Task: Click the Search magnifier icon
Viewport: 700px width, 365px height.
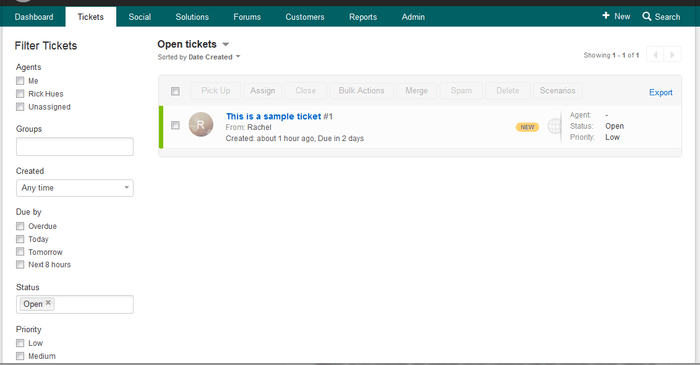Action: [646, 17]
